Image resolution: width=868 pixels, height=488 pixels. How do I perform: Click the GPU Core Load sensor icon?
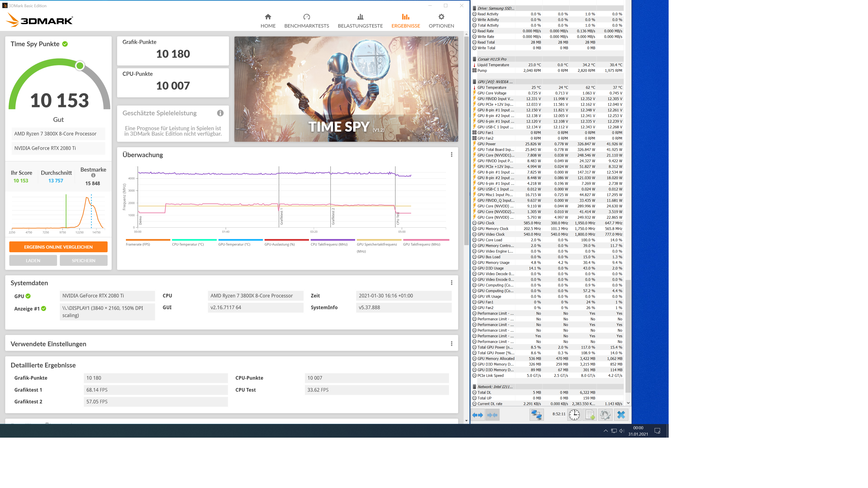pyautogui.click(x=474, y=240)
